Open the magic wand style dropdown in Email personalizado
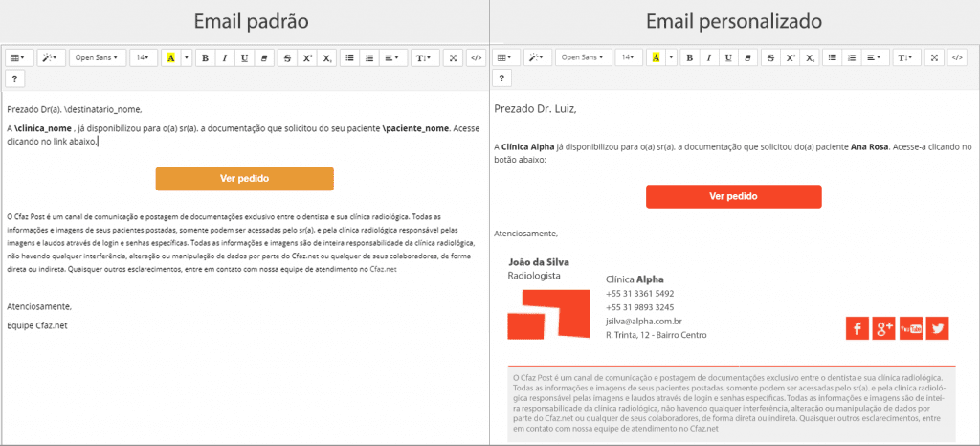Image resolution: width=980 pixels, height=446 pixels. click(537, 57)
